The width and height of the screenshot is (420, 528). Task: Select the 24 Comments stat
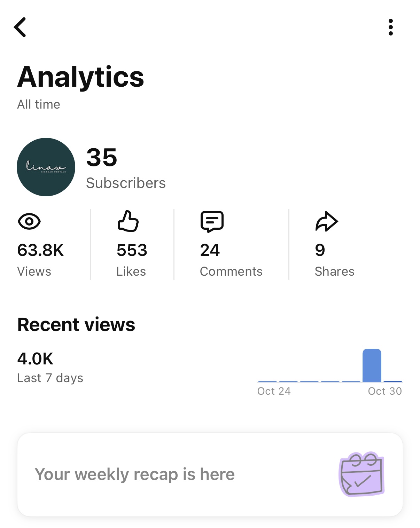pyautogui.click(x=210, y=250)
